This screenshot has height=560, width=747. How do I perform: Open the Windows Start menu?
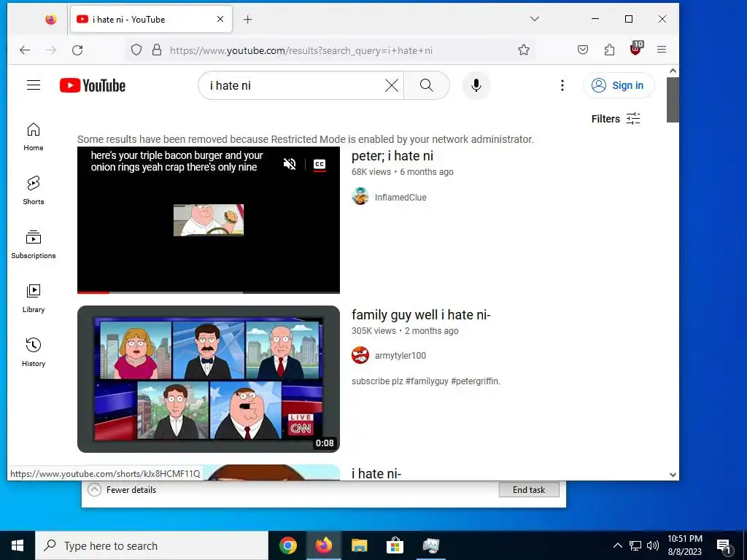point(18,545)
